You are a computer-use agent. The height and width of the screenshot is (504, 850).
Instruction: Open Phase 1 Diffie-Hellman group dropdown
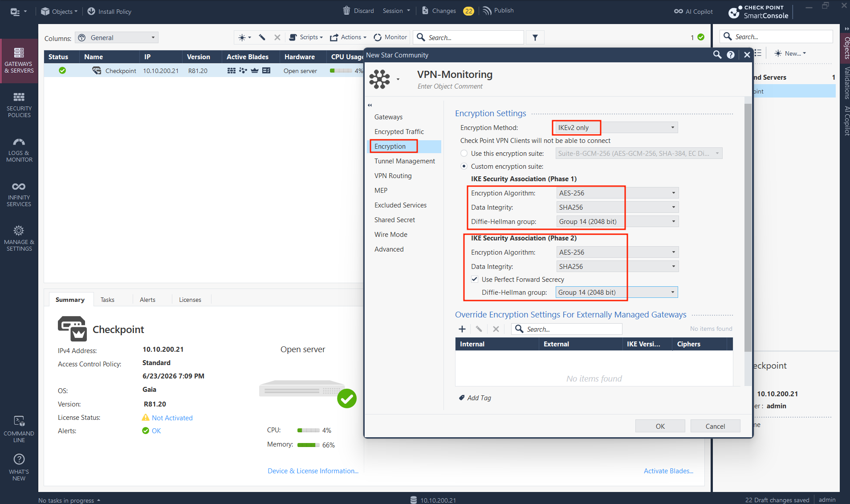tap(617, 222)
